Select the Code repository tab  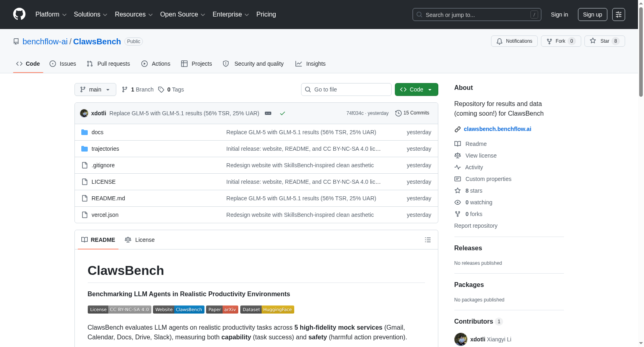[x=28, y=64]
